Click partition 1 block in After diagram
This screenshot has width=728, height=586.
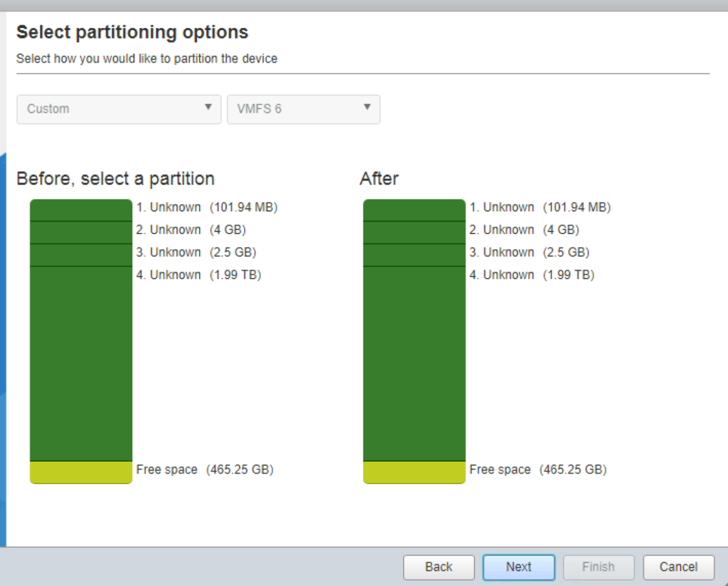414,210
